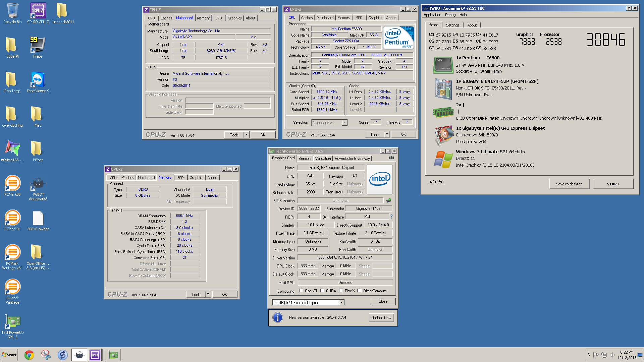Image resolution: width=644 pixels, height=362 pixels.
Task: Launch Fraps desktop shortcut
Action: 38,48
